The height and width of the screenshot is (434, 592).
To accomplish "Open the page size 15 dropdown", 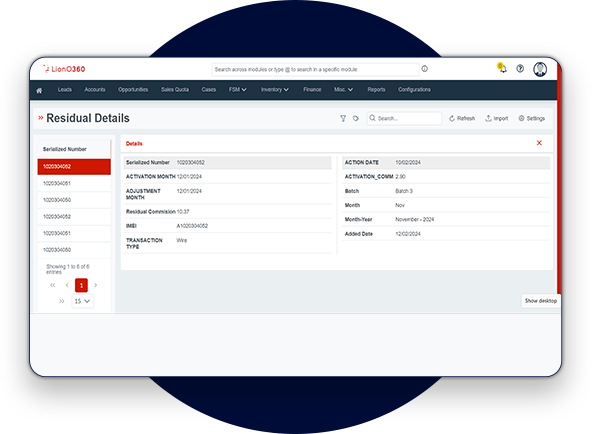I will point(82,301).
